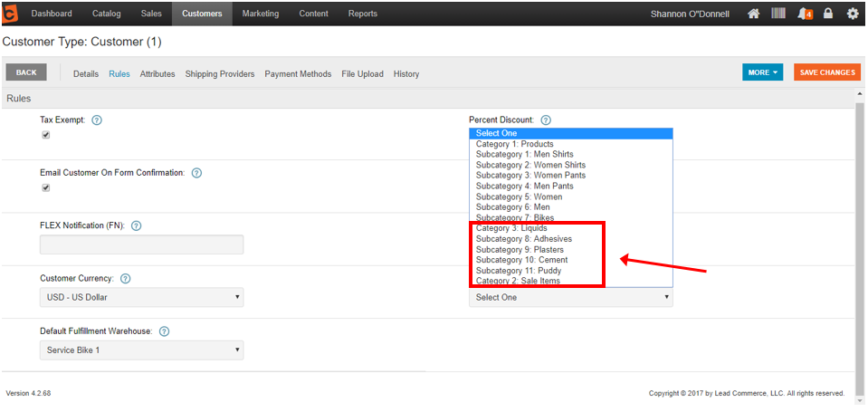Open the settings gear icon

pyautogui.click(x=852, y=14)
